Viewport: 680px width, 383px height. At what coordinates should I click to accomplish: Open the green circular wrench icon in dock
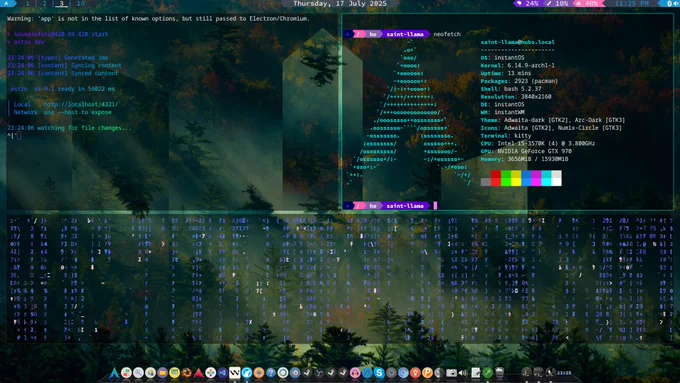point(487,373)
